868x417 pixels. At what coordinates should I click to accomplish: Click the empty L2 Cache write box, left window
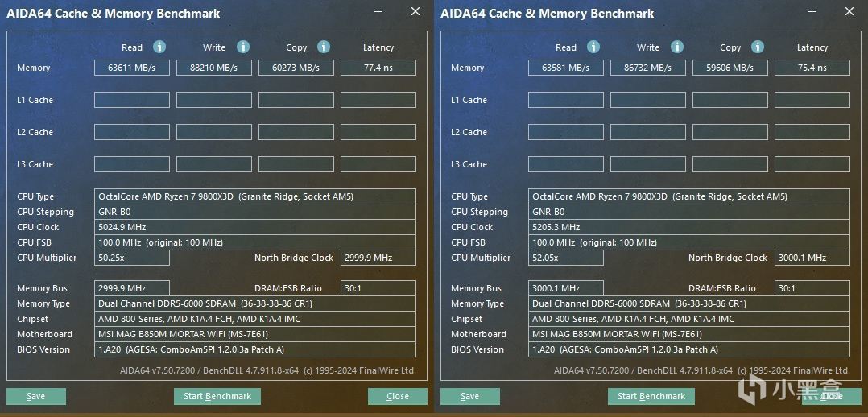(x=213, y=132)
